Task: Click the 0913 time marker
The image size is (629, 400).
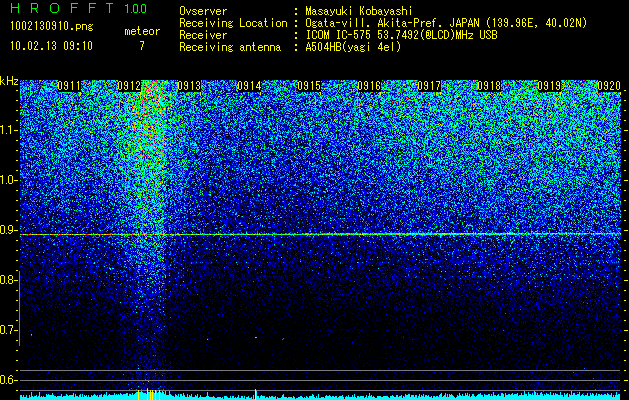Action: pyautogui.click(x=189, y=86)
